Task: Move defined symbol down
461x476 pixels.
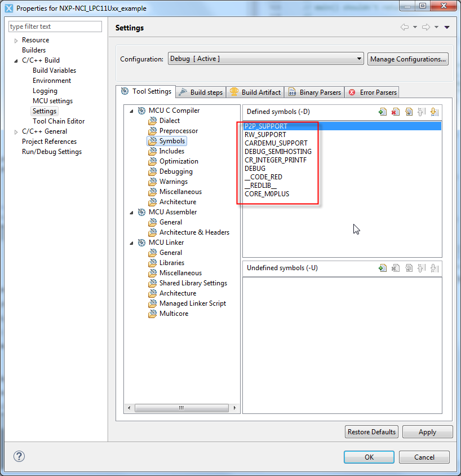Action: click(x=435, y=112)
